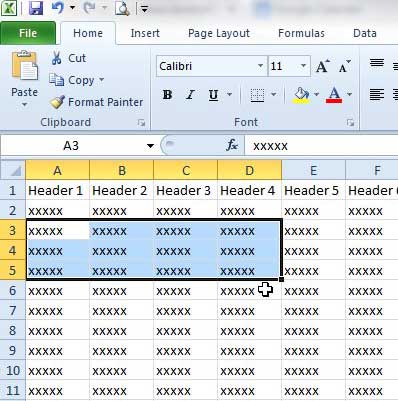Screen dimensions: 398x401
Task: Apply red Font Color to cells
Action: (334, 95)
